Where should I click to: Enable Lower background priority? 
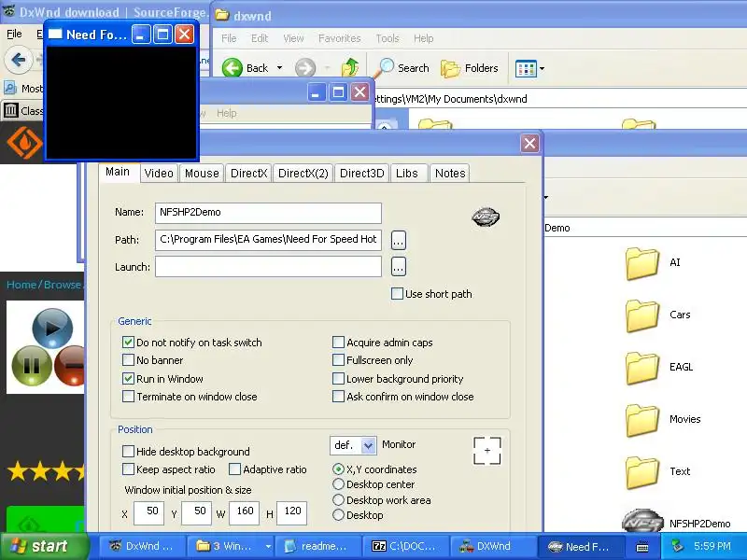tap(338, 379)
